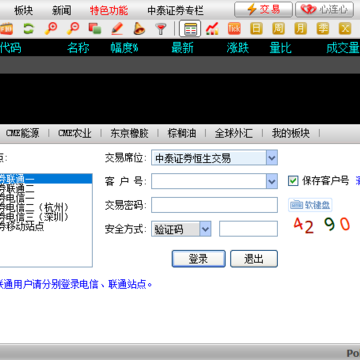Click the 交易密码 input field
Image resolution: width=360 pixels, height=360 pixels.
coord(214,205)
